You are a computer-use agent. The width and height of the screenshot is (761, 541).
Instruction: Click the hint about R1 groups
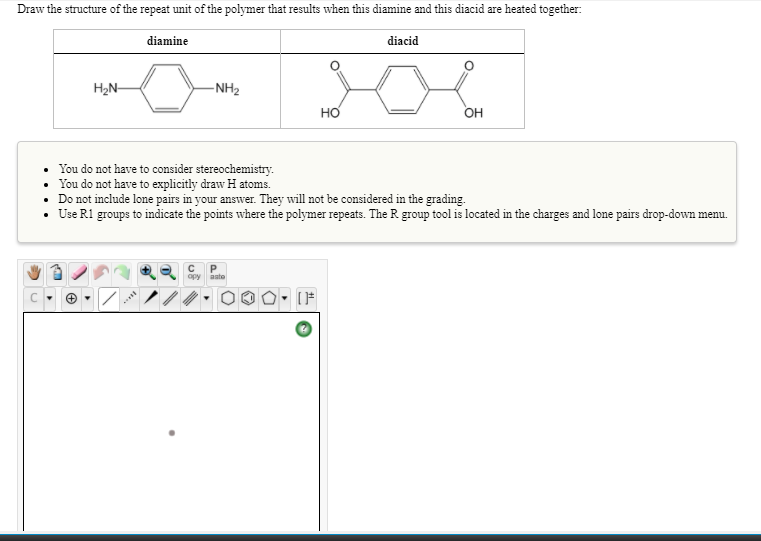coord(393,214)
